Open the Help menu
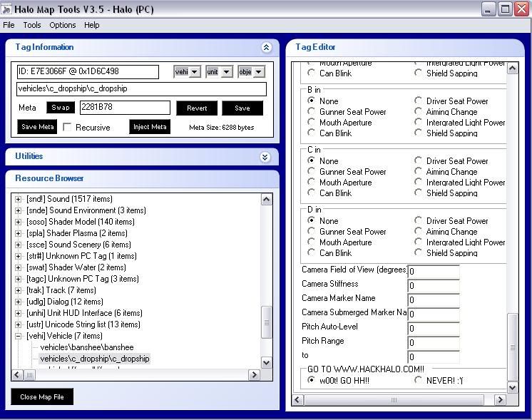 pyautogui.click(x=91, y=25)
